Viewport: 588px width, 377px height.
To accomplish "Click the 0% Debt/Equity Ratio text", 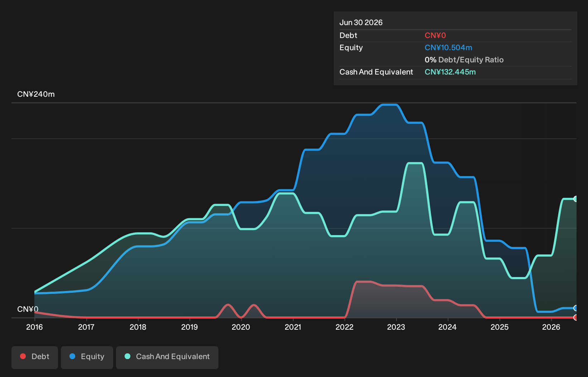I will pyautogui.click(x=464, y=60).
